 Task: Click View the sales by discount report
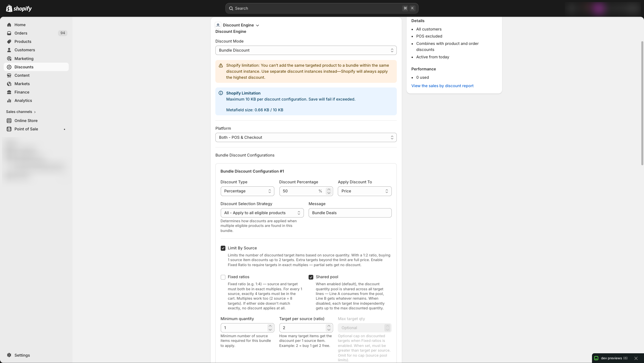[442, 86]
